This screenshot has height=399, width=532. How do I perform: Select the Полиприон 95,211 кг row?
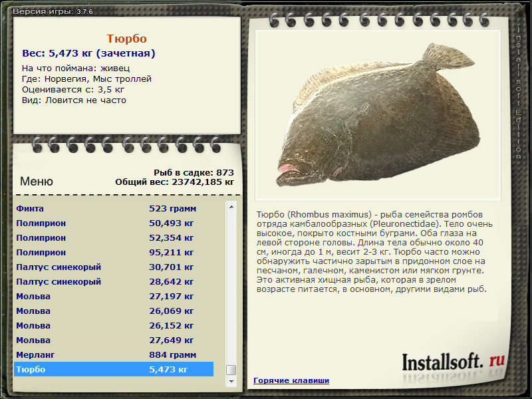pos(114,252)
